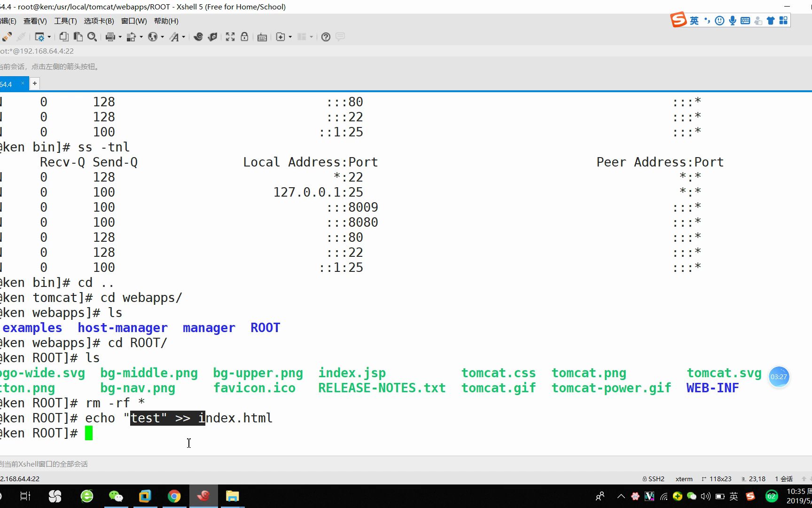Click the file transfer icon
This screenshot has height=508, width=812.
(x=132, y=37)
